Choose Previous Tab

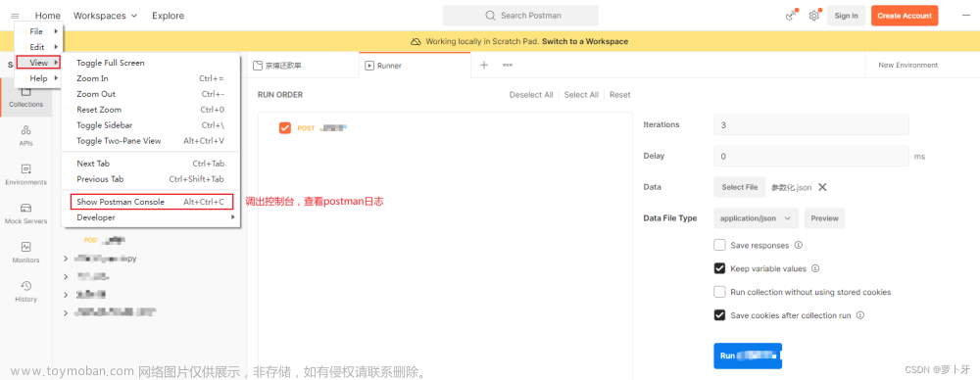pos(151,179)
